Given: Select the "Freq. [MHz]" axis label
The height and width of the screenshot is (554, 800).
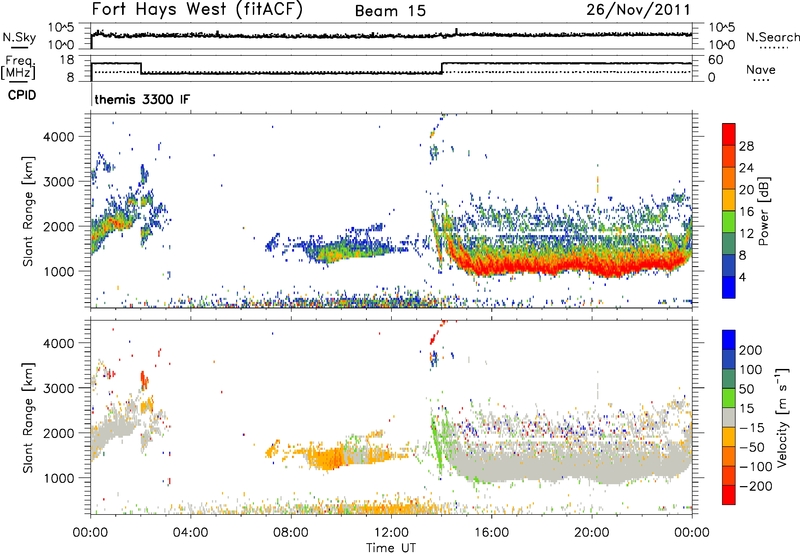Looking at the screenshot, I should tap(19, 67).
